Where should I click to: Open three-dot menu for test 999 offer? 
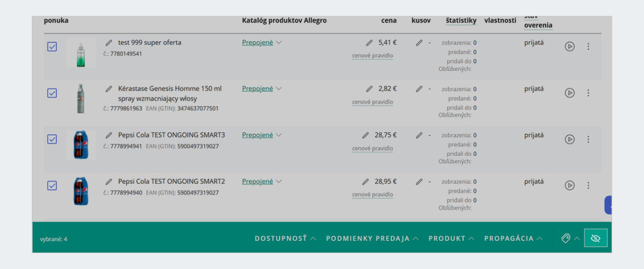click(x=588, y=47)
